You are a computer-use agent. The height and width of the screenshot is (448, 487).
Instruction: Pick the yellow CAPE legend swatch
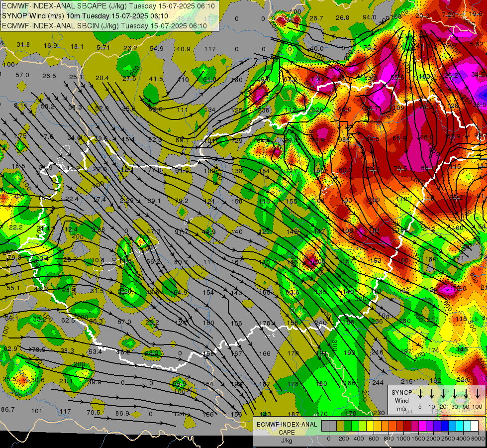(x=370, y=426)
